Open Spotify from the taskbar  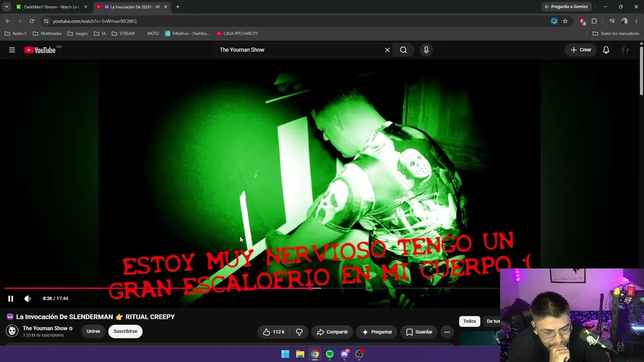click(330, 354)
